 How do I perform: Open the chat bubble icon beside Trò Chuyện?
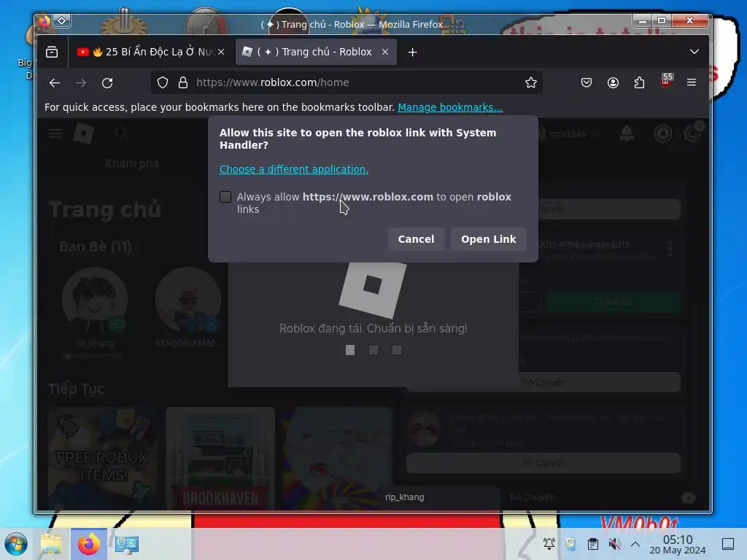(x=688, y=497)
